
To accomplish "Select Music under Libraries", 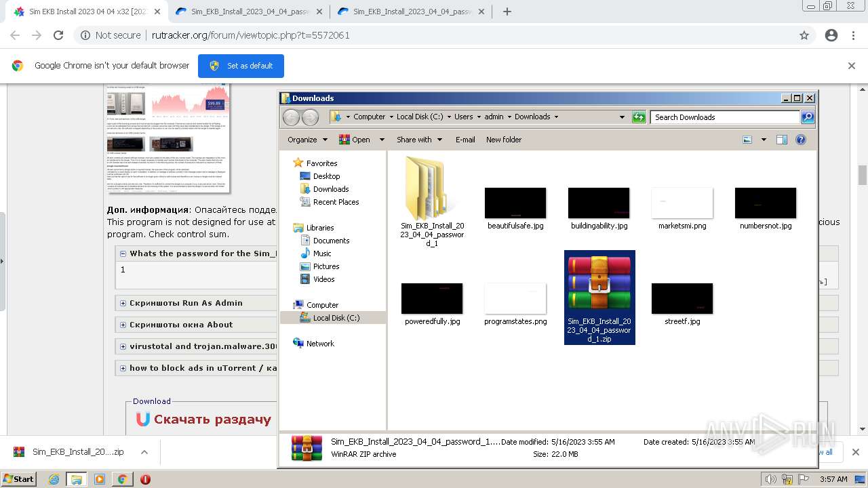I will click(x=322, y=253).
